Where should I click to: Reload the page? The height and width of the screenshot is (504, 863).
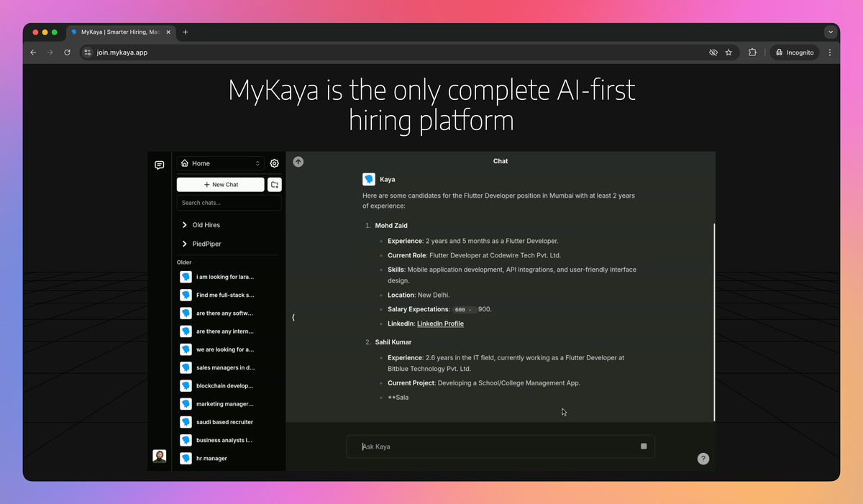pyautogui.click(x=68, y=52)
